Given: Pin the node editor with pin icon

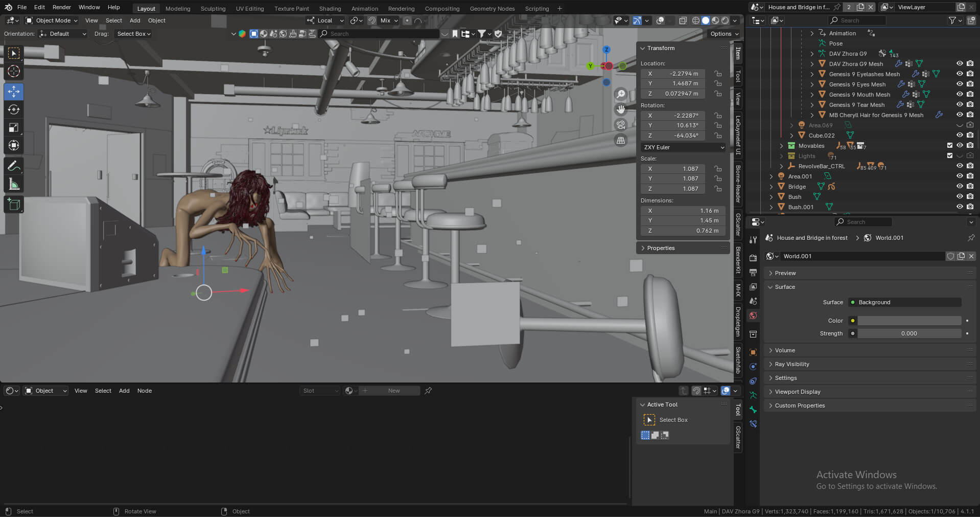Looking at the screenshot, I should pos(428,391).
